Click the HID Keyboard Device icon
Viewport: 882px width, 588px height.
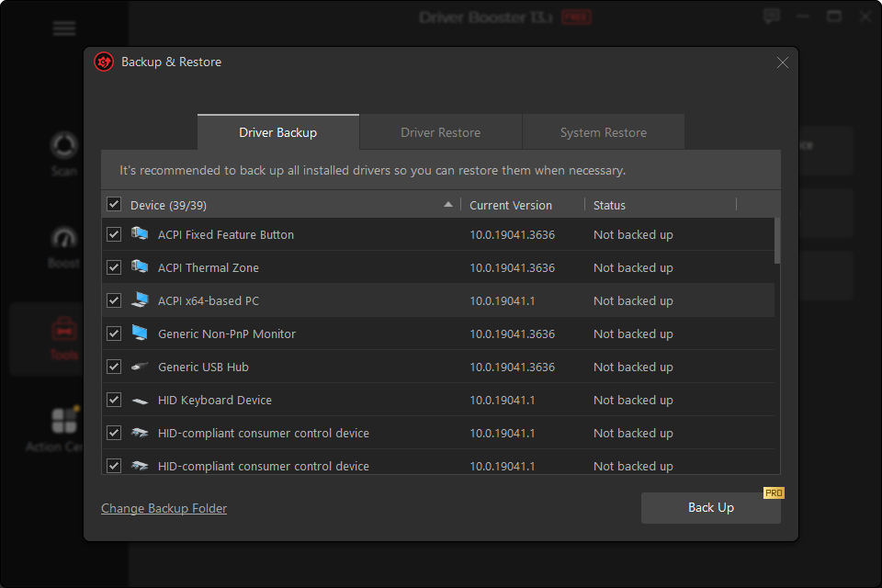(140, 400)
